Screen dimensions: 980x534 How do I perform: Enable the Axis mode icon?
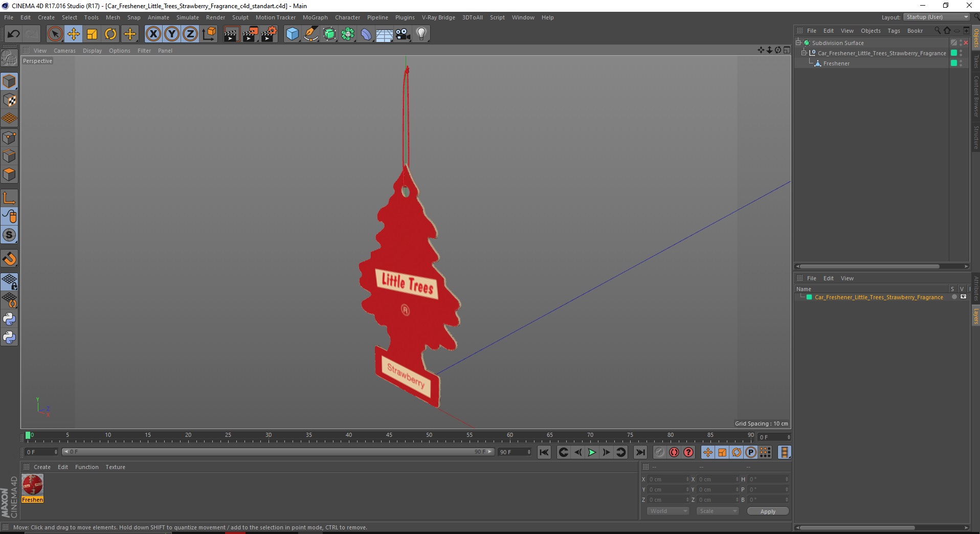(9, 198)
